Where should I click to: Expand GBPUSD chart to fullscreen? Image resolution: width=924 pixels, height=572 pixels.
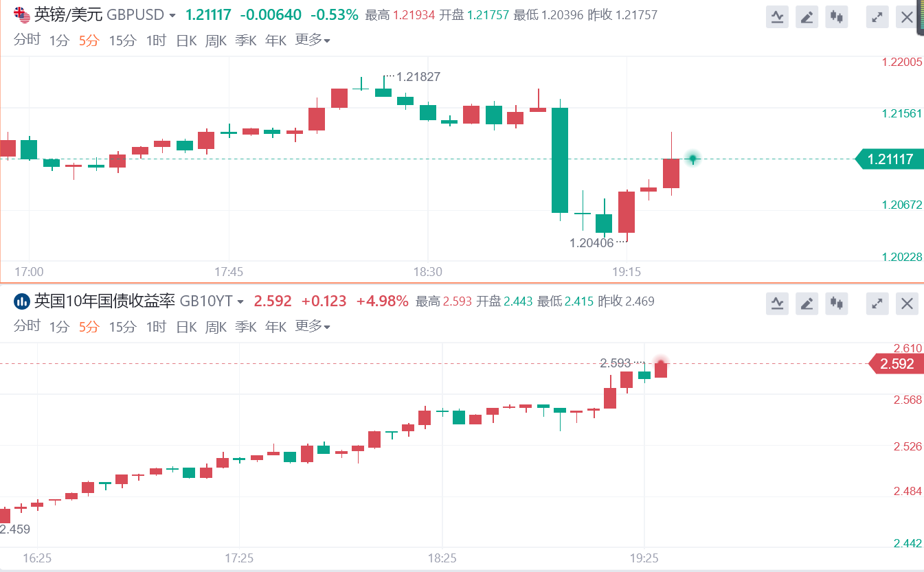[x=877, y=17]
